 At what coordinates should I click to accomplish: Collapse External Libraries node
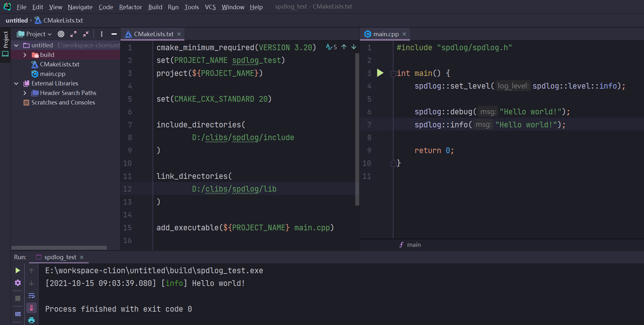[16, 84]
